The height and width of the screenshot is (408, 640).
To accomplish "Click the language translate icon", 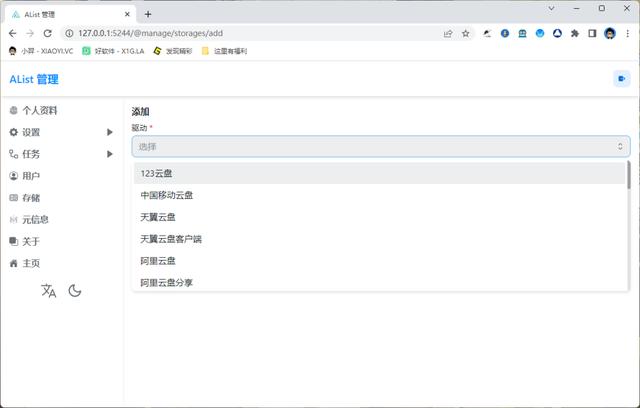I will point(49,291).
